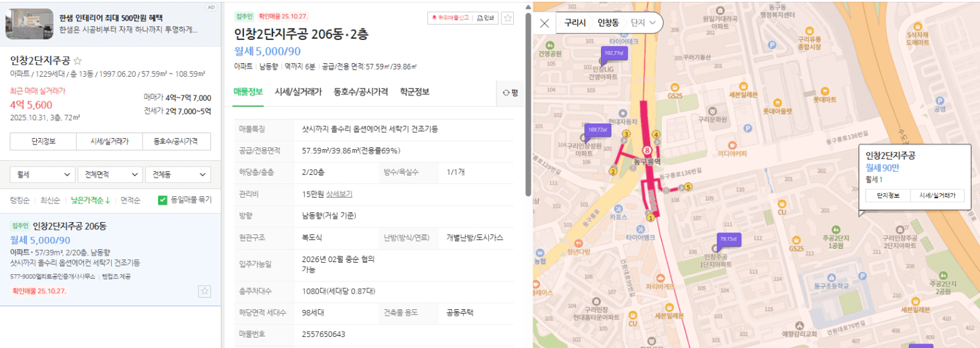
Task: Open the 전체동 building dropdown
Action: [178, 174]
